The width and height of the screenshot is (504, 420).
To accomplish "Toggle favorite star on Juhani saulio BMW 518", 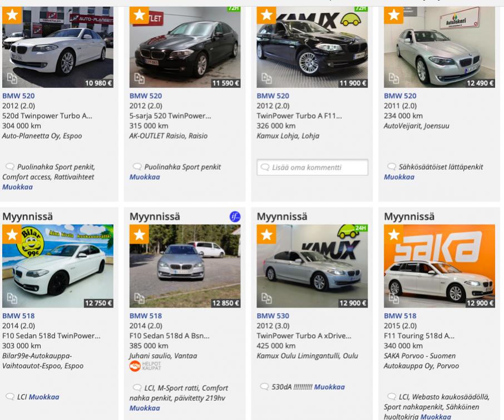I will 139,234.
